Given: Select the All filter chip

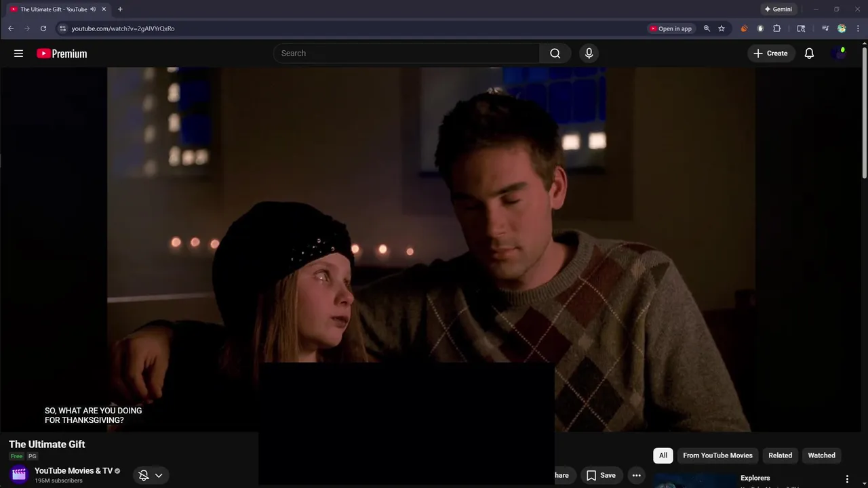Looking at the screenshot, I should pyautogui.click(x=663, y=455).
